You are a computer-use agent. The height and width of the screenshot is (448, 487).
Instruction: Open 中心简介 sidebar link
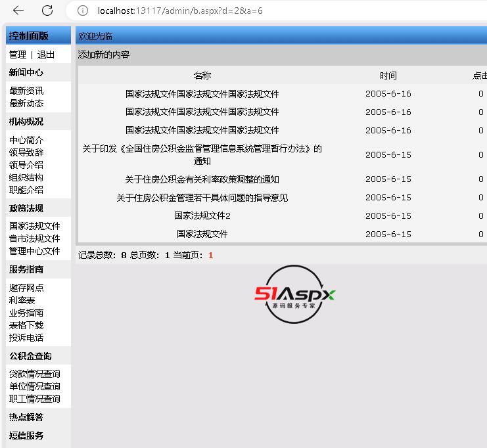pos(26,140)
